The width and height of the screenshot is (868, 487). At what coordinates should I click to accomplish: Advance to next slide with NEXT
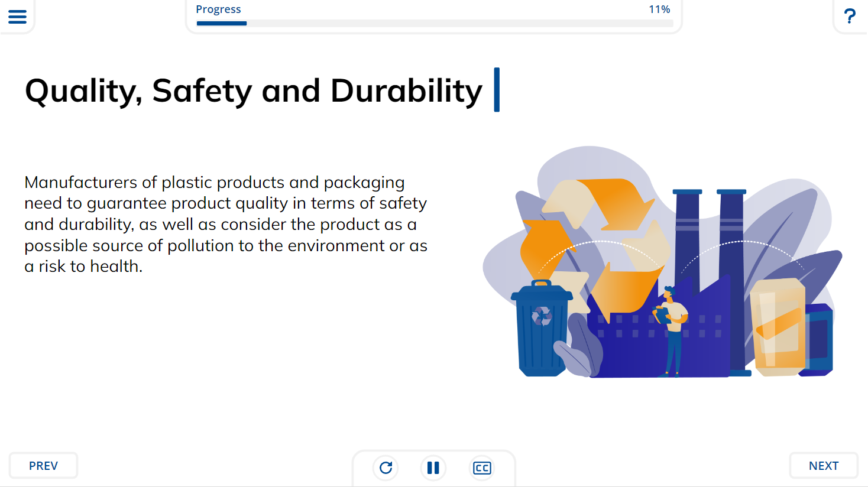click(824, 466)
